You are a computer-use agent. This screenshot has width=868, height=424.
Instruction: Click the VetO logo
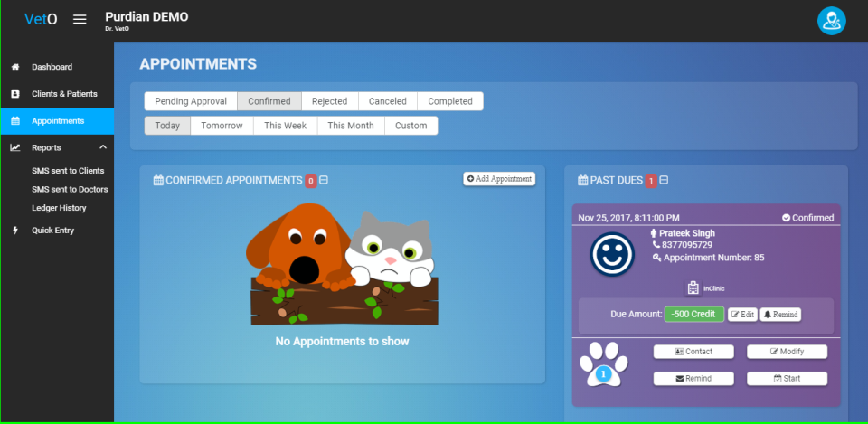[x=41, y=19]
